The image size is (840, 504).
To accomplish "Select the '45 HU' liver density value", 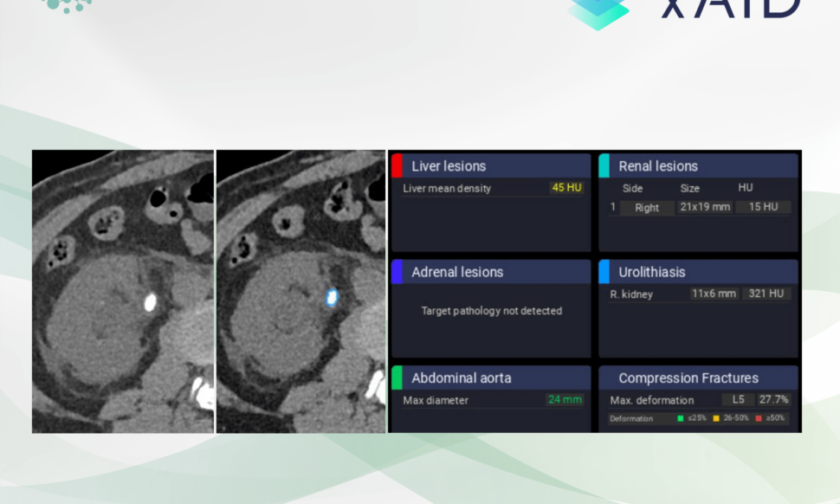I will click(x=567, y=187).
